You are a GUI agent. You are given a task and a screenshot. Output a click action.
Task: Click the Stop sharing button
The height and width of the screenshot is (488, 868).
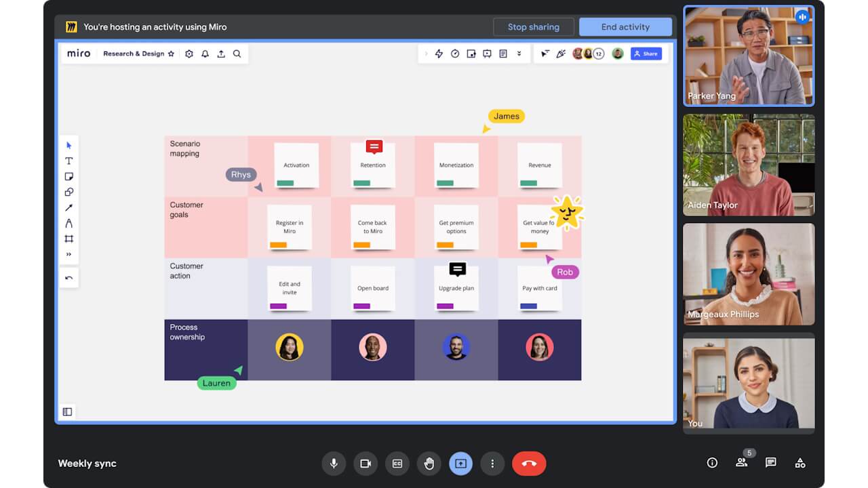(534, 26)
